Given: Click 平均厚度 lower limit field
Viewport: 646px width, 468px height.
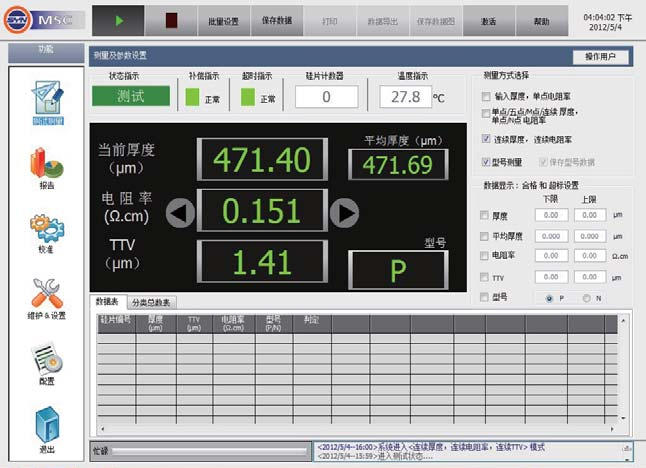Looking at the screenshot, I should [x=552, y=236].
